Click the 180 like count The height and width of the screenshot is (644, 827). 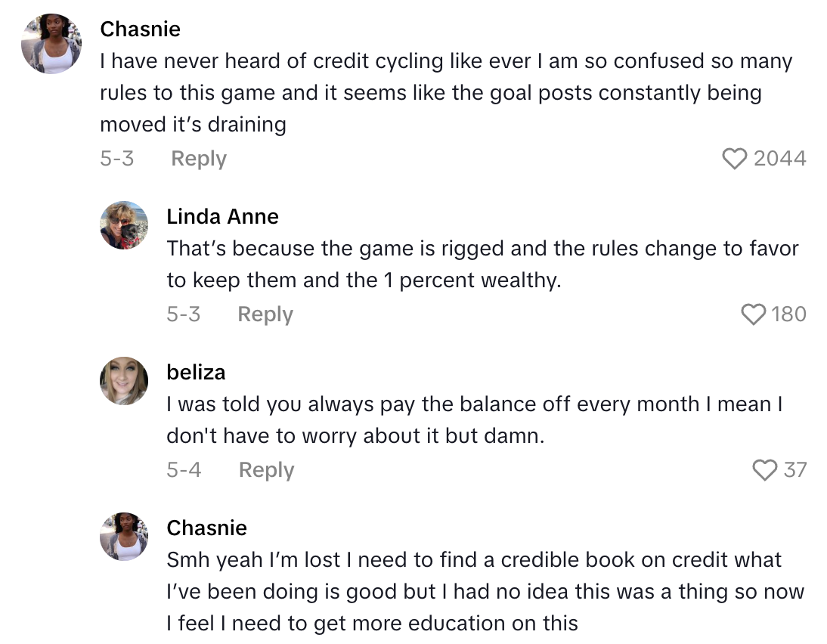click(791, 314)
